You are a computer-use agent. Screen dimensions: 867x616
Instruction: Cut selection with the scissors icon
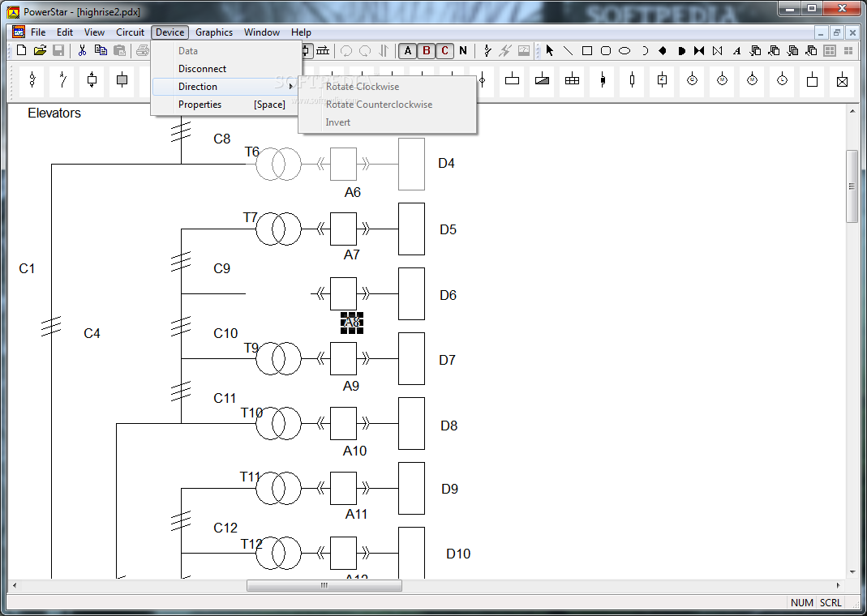(82, 51)
